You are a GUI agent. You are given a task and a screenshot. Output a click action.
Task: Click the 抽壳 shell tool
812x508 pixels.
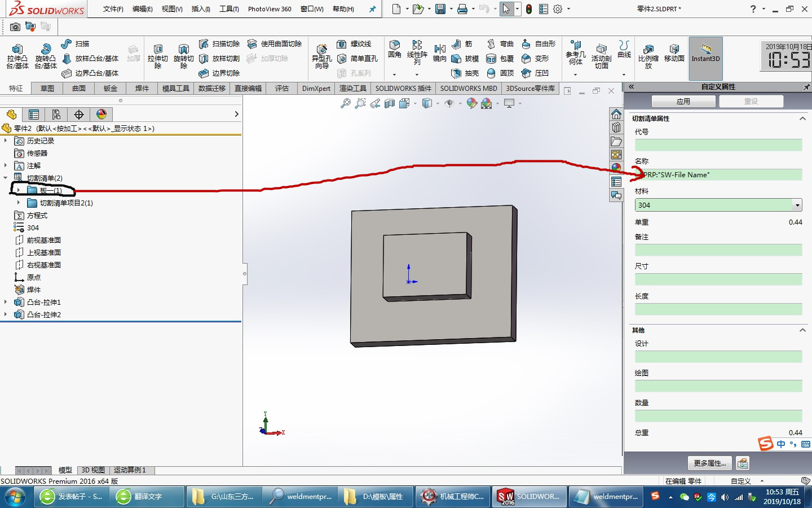click(465, 73)
